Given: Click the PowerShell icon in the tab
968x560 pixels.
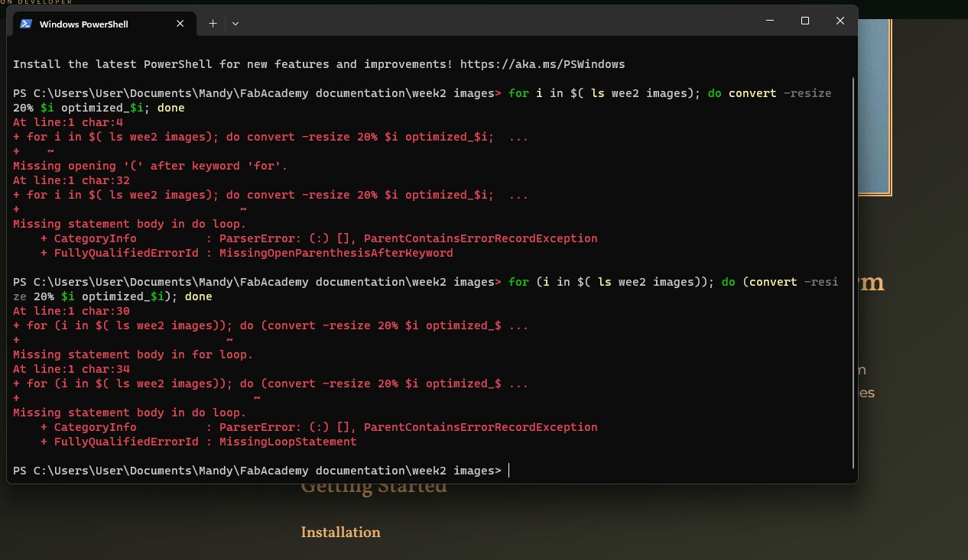Looking at the screenshot, I should (x=25, y=24).
